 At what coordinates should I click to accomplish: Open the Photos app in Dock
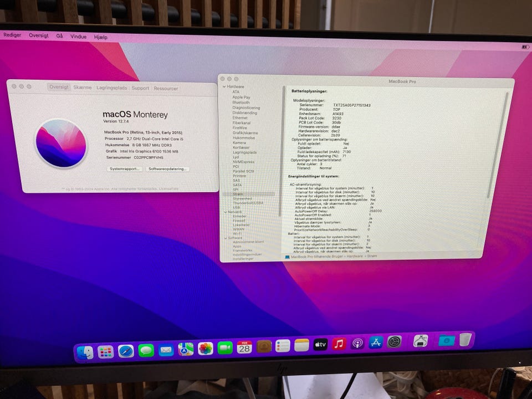point(205,349)
